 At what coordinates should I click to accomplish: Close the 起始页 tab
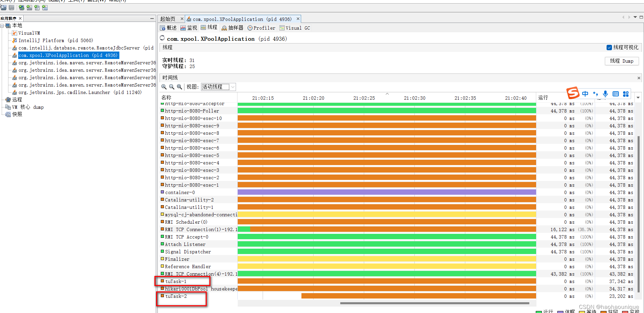[x=182, y=19]
